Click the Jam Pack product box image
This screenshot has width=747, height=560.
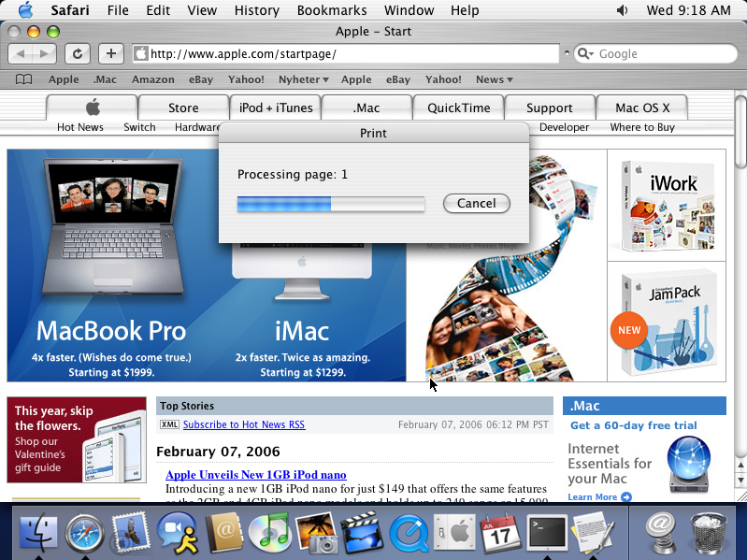[x=667, y=322]
